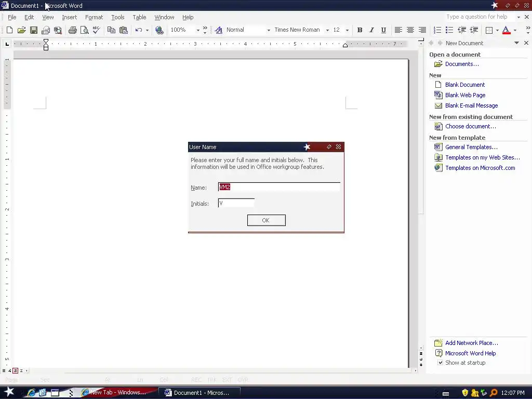The width and height of the screenshot is (532, 399).
Task: Click the Name input field
Action: pyautogui.click(x=279, y=187)
